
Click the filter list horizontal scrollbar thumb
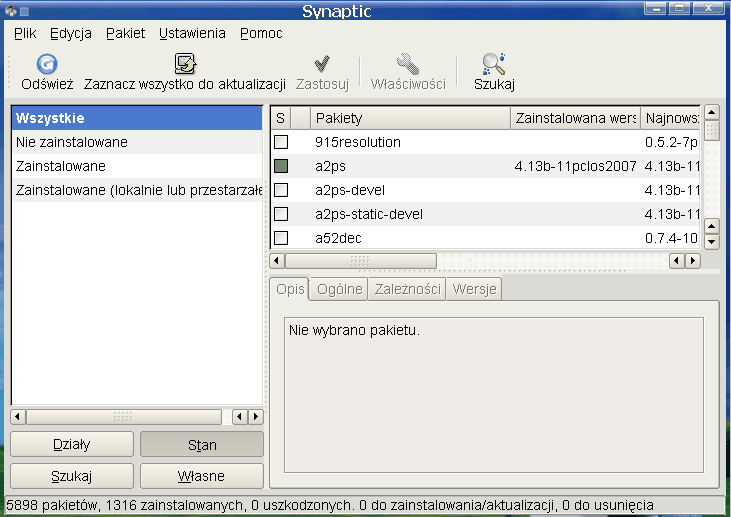[x=124, y=417]
